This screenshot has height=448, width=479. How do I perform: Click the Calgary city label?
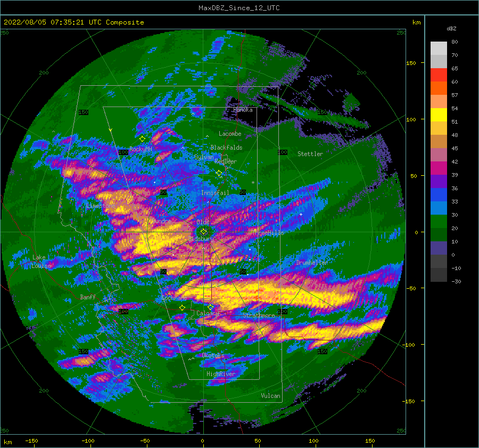[208, 313]
